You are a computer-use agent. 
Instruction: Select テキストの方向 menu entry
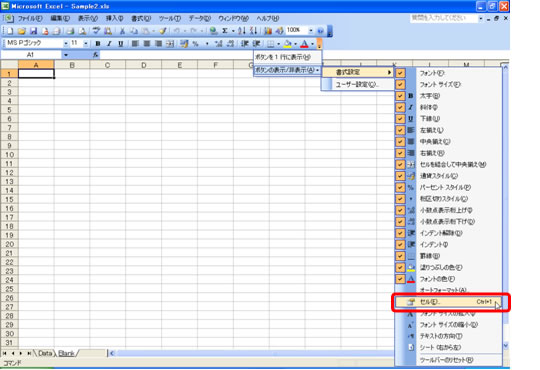click(x=448, y=336)
